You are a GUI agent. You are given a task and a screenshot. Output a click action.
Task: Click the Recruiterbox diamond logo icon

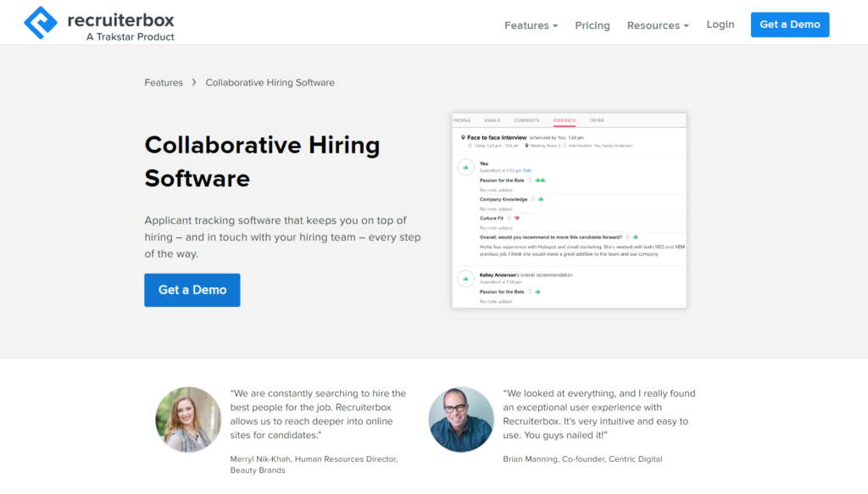[x=41, y=23]
